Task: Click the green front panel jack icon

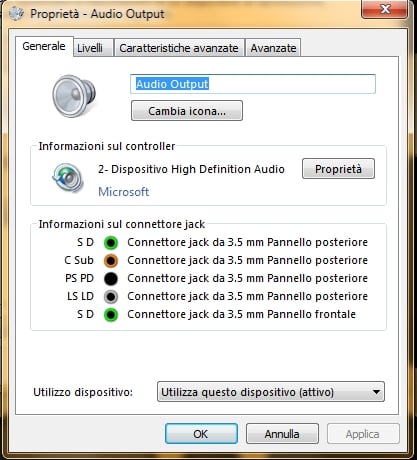Action: (111, 315)
